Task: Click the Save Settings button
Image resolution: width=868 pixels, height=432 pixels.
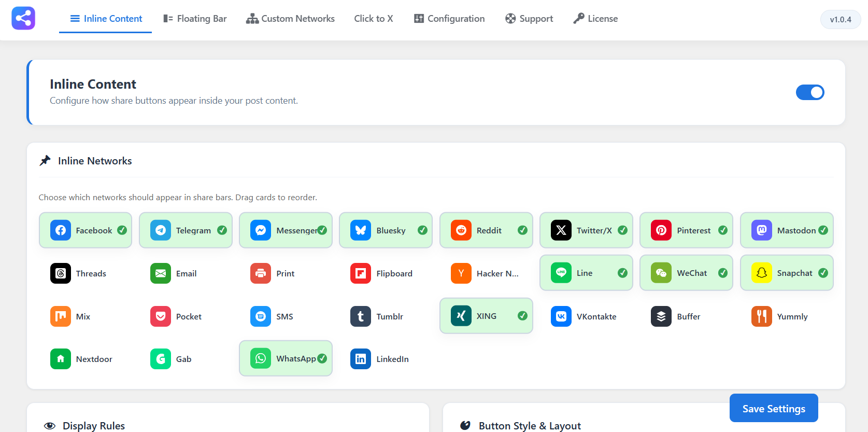Action: (774, 408)
